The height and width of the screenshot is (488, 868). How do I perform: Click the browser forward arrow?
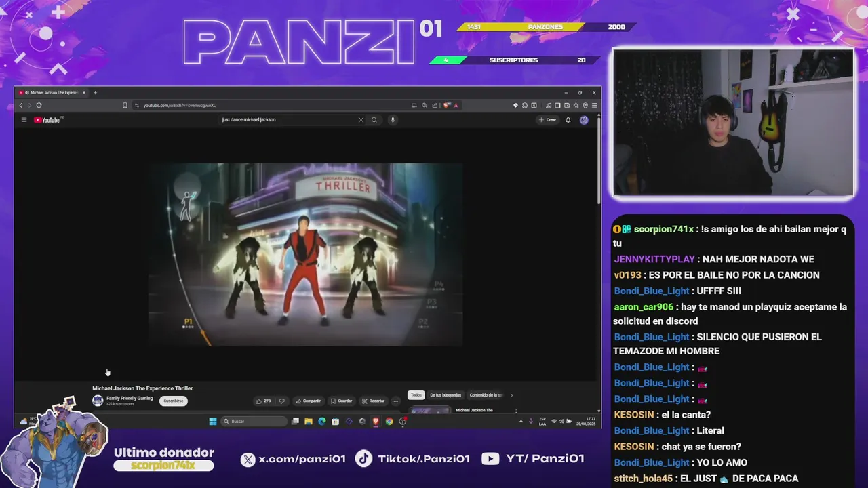coord(29,105)
